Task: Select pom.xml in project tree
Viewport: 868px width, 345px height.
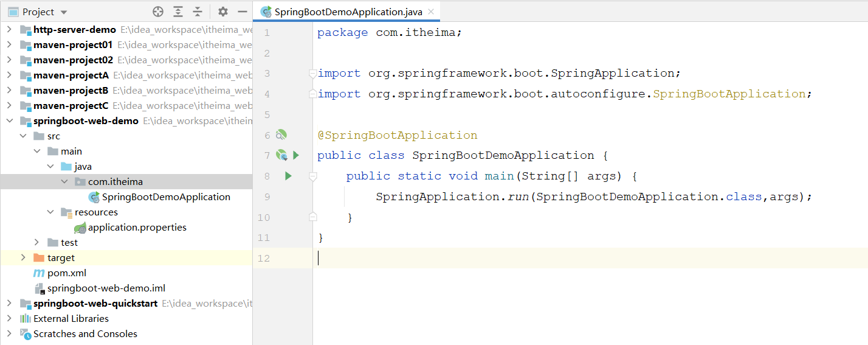Action: coord(67,273)
